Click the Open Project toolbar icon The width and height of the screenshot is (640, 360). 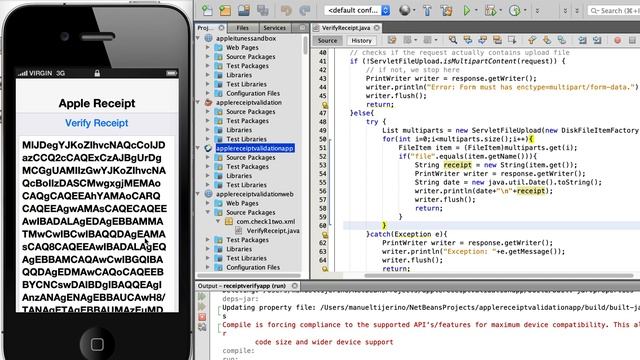[x=244, y=10]
